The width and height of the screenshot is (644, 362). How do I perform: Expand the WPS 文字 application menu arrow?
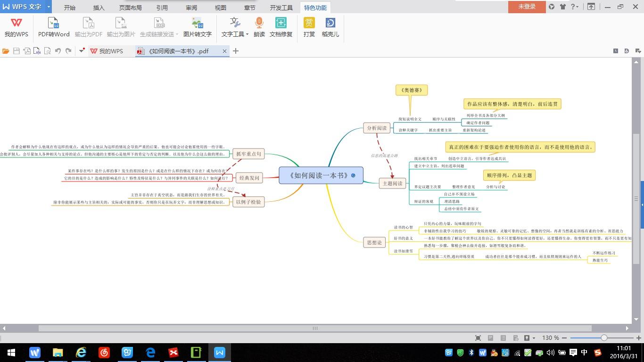(48, 7)
